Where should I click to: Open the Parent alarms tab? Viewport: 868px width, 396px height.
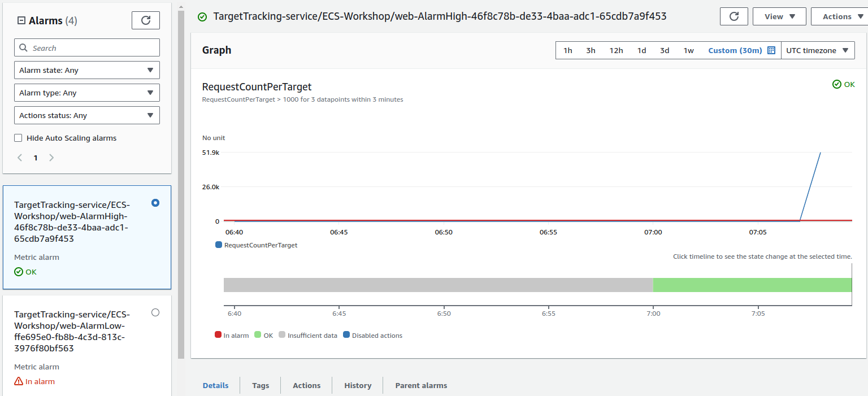tap(421, 385)
